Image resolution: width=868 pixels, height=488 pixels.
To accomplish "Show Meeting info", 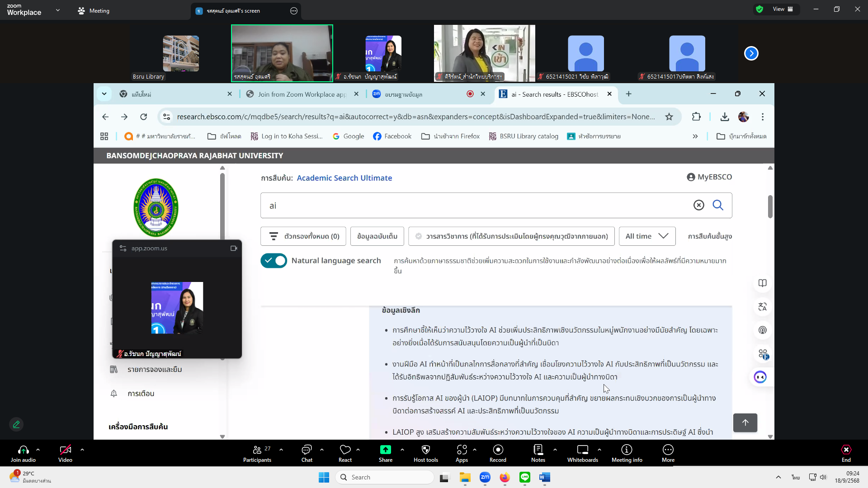I will [627, 453].
